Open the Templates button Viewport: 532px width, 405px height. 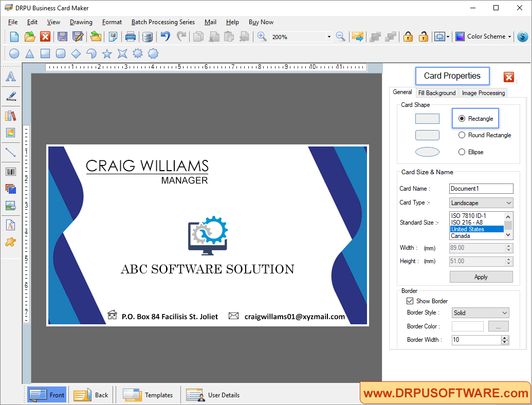148,395
